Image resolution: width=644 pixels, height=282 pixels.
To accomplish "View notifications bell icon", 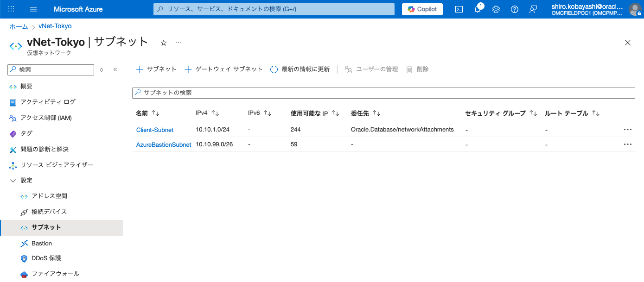I will coord(478,9).
